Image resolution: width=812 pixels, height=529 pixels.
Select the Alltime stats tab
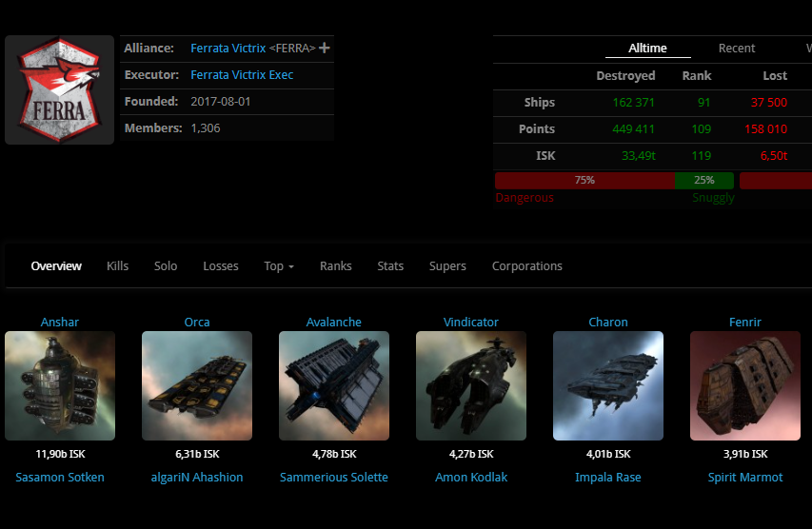tap(647, 49)
